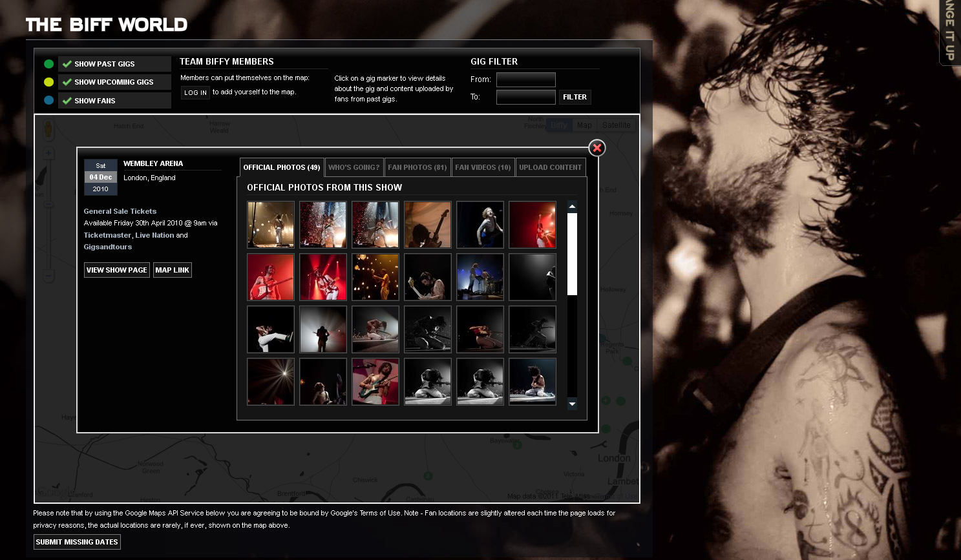Click the View Show Page button
The width and height of the screenshot is (961, 560).
(117, 270)
